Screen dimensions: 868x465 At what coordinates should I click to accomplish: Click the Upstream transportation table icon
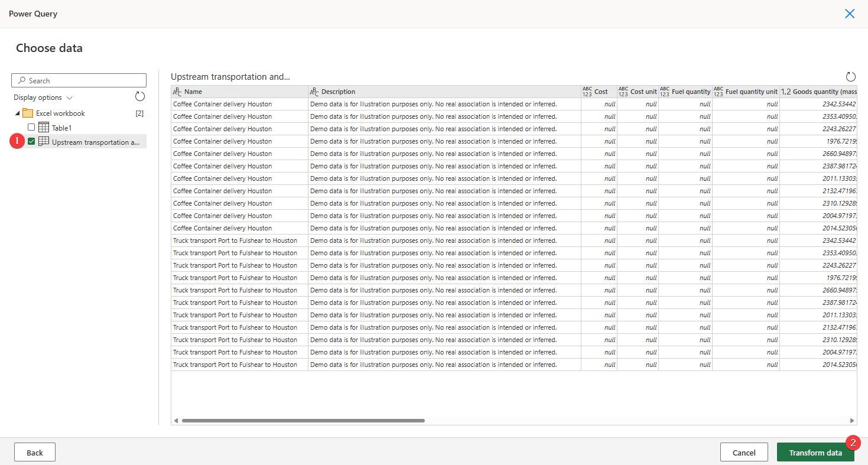(x=44, y=142)
